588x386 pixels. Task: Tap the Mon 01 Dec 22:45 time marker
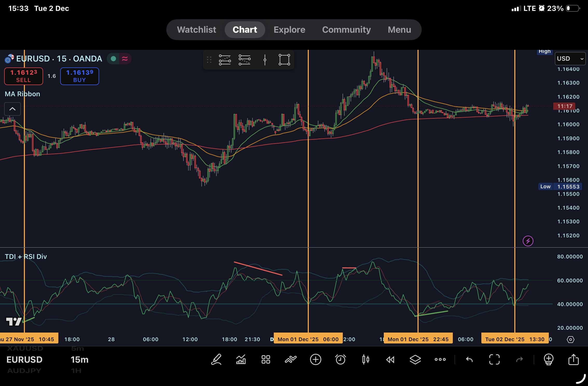418,339
